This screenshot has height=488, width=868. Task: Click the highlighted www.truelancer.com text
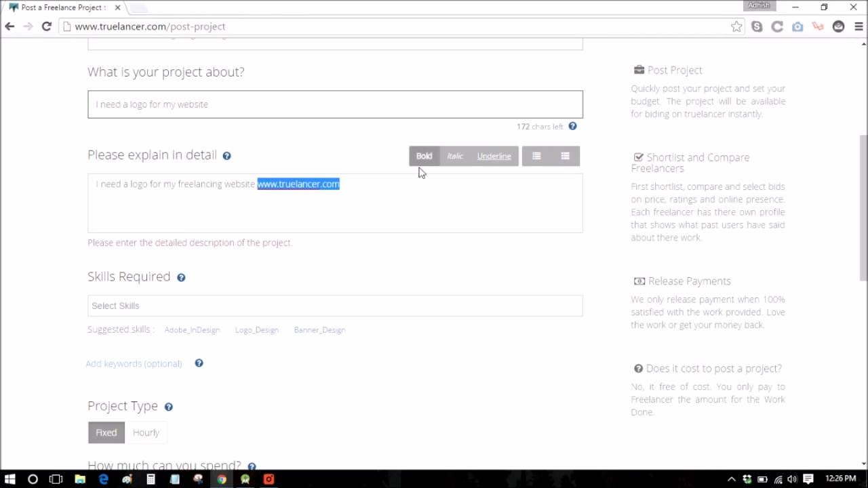pos(298,184)
